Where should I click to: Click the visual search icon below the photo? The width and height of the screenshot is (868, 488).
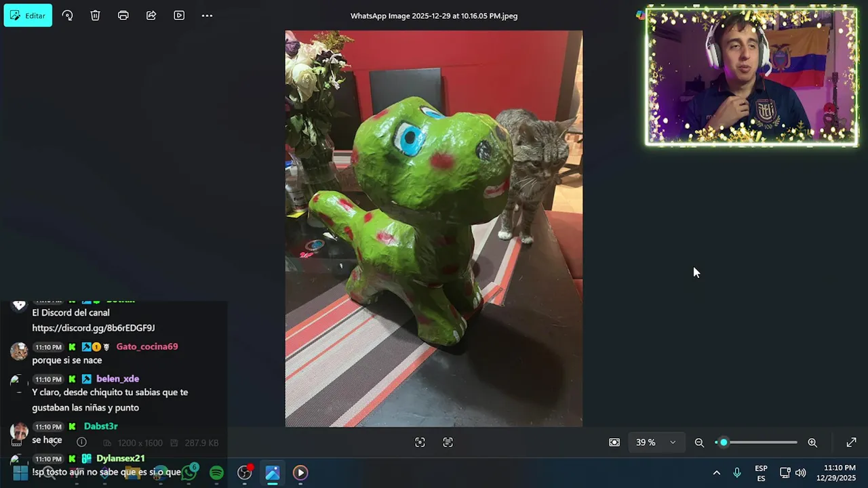click(420, 443)
